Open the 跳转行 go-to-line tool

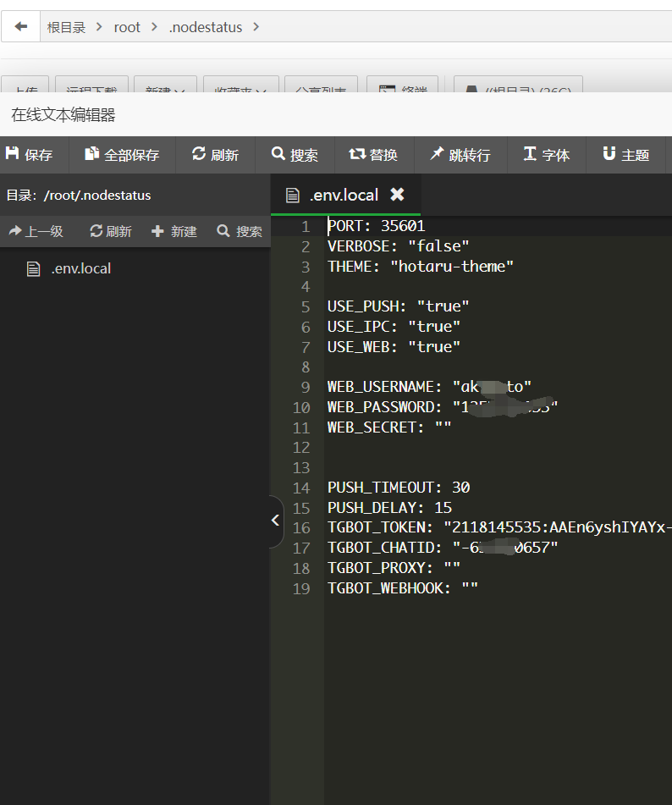pos(460,155)
